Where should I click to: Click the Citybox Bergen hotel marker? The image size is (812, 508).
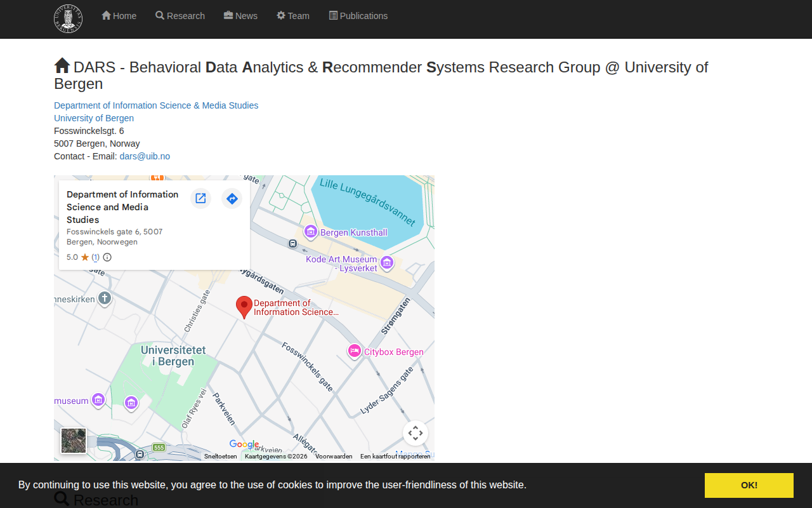[x=355, y=351]
